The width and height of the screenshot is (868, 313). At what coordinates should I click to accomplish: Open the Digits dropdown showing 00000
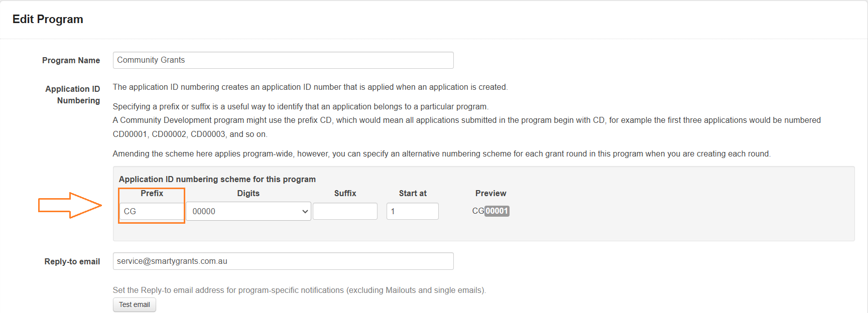click(249, 212)
